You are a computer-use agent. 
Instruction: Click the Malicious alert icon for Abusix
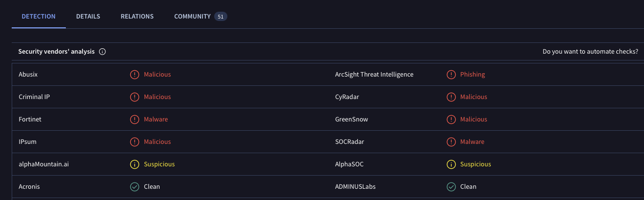(x=135, y=75)
